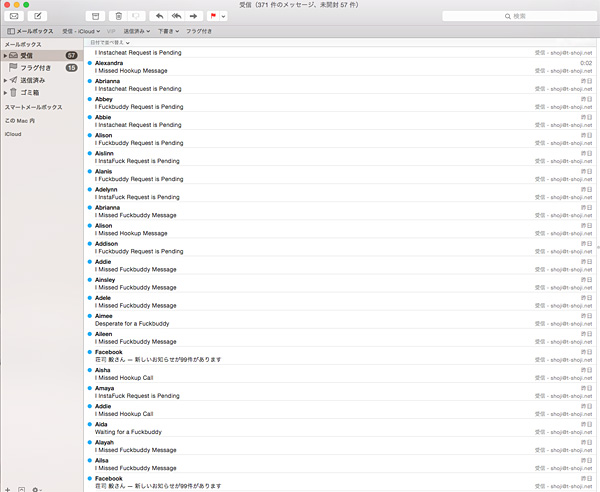600x492 pixels.
Task: Open Aida's Waiting for a Fuckbuddy message
Action: 340,428
